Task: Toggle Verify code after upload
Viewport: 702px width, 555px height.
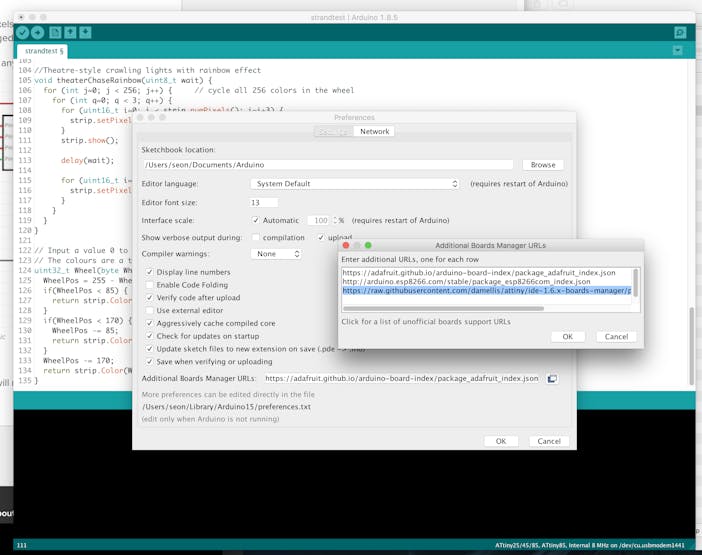Action: (150, 298)
